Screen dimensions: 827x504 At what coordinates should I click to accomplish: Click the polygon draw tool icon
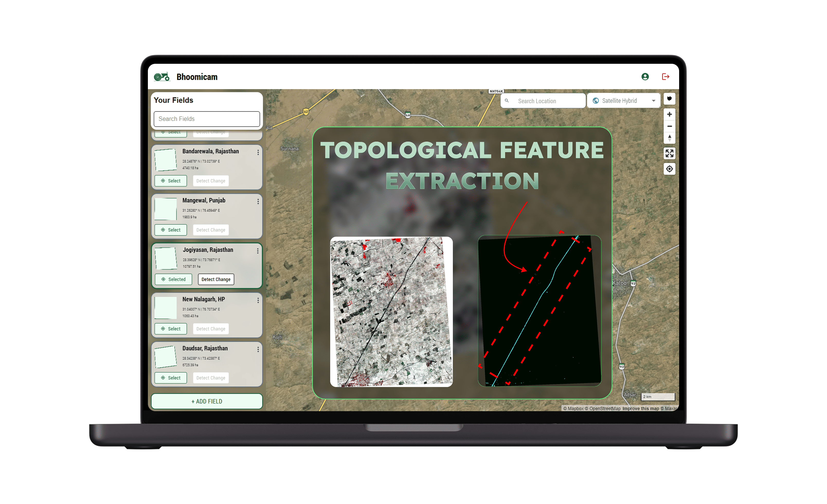(669, 99)
